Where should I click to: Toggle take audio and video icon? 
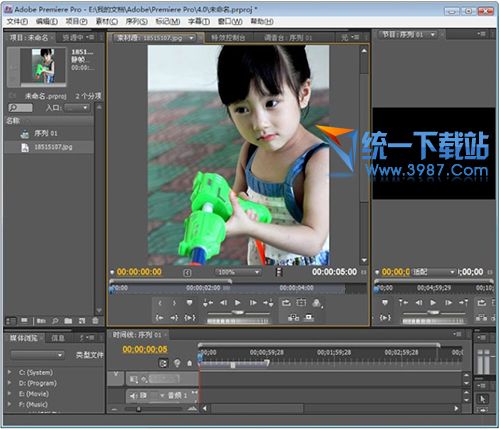(279, 272)
